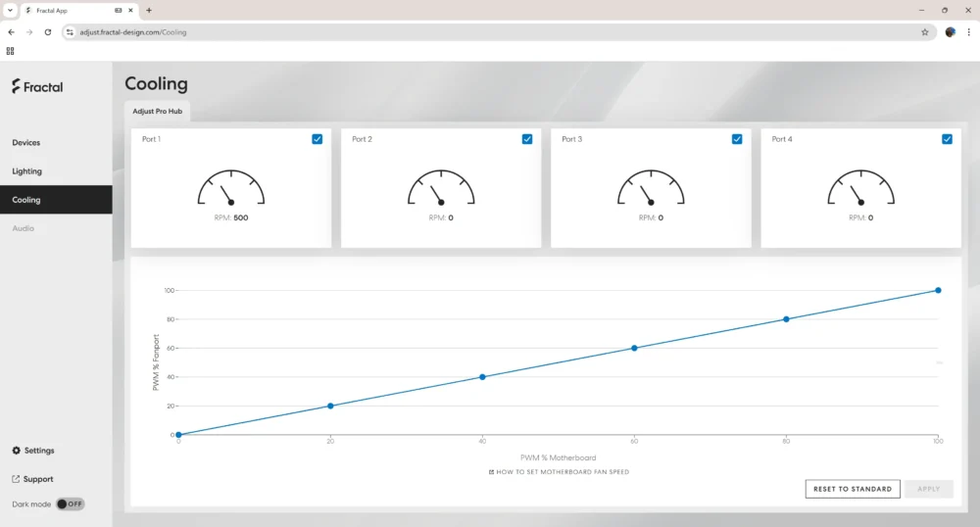Image resolution: width=980 pixels, height=527 pixels.
Task: Click the Support external link icon
Action: tap(16, 479)
